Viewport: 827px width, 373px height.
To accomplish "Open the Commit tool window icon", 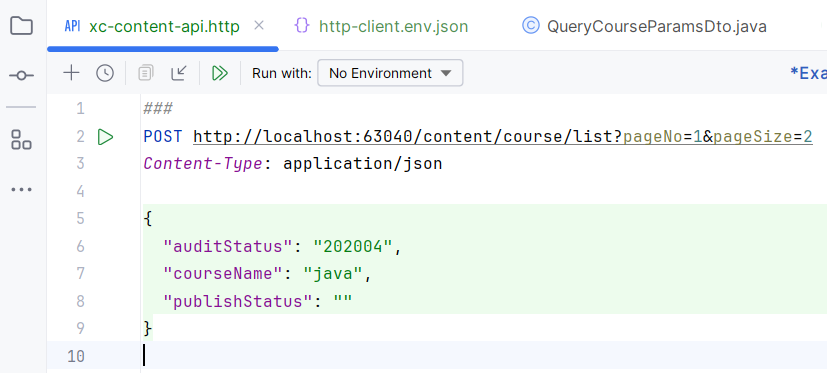I will click(22, 76).
